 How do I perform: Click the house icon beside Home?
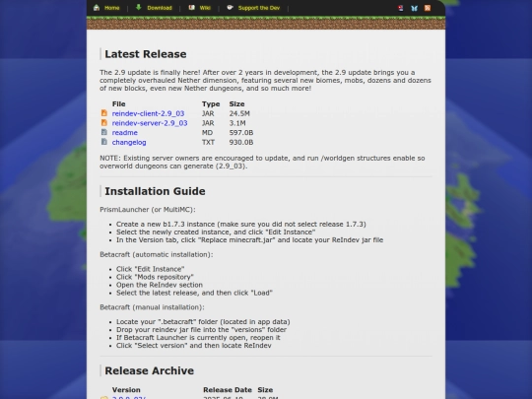pyautogui.click(x=97, y=8)
